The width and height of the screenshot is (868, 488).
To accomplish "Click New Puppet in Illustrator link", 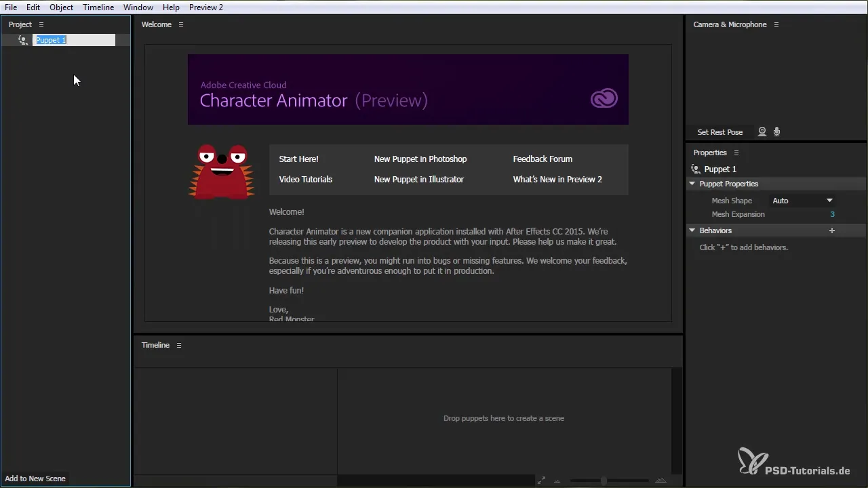I will 419,180.
